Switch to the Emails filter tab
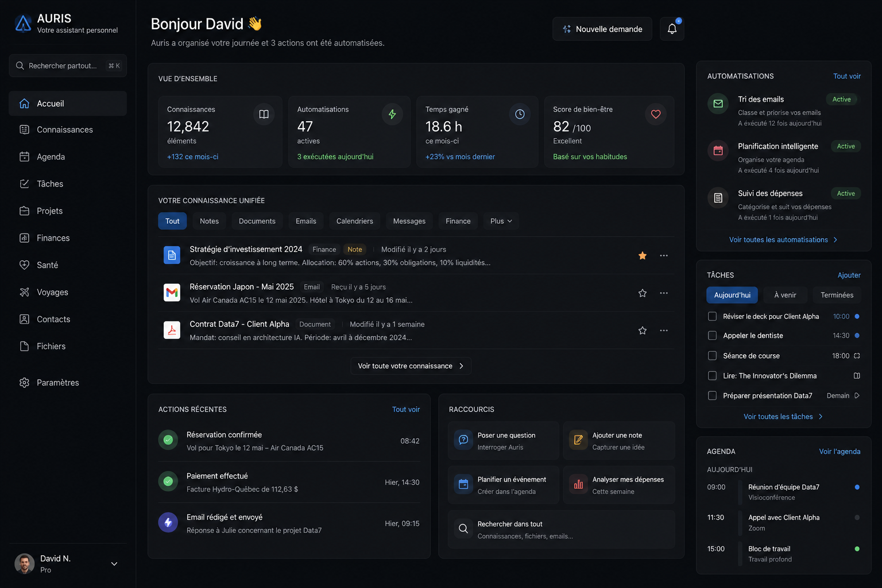 pos(305,221)
